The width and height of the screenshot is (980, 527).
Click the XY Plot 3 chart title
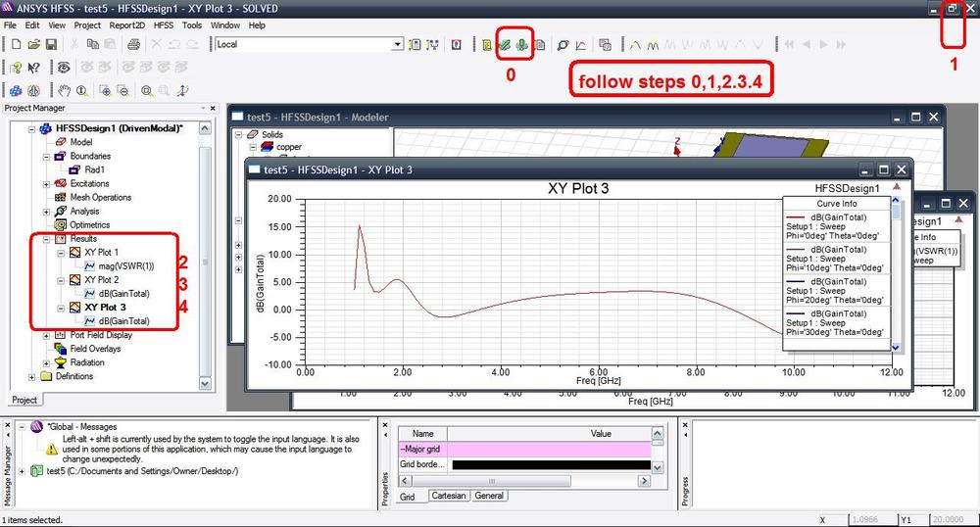578,189
